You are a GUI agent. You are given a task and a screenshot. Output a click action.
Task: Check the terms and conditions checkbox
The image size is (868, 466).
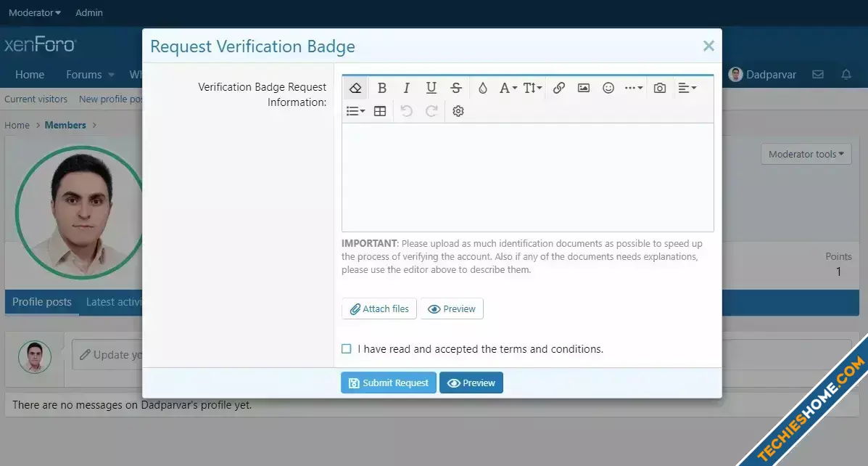[347, 349]
